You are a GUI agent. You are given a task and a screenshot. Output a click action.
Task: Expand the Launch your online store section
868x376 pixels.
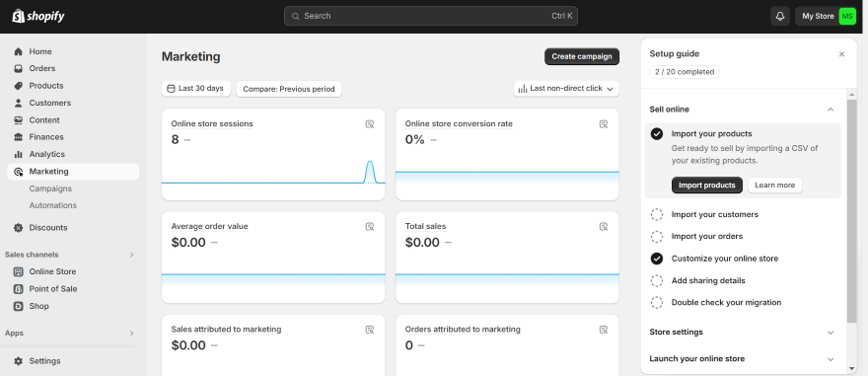click(x=831, y=359)
